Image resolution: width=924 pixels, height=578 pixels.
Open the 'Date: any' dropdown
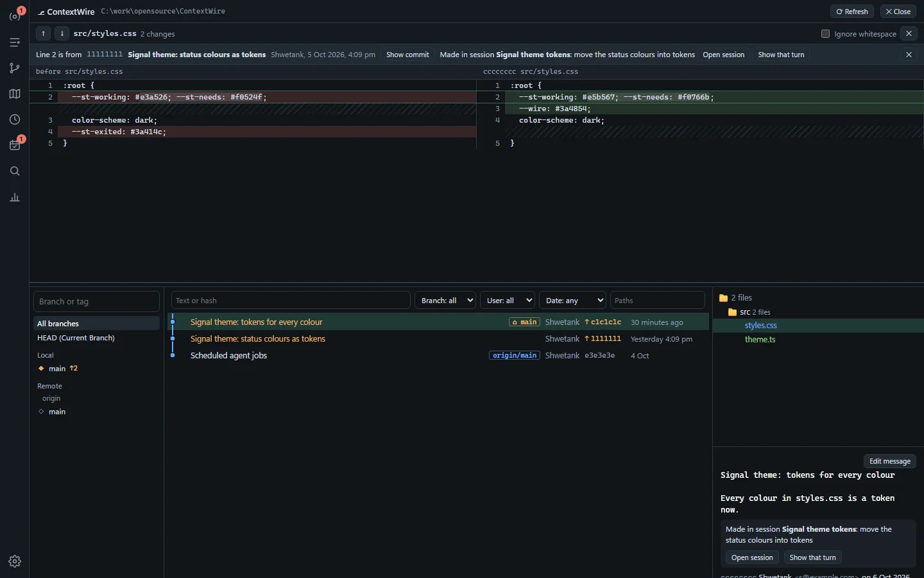click(572, 301)
